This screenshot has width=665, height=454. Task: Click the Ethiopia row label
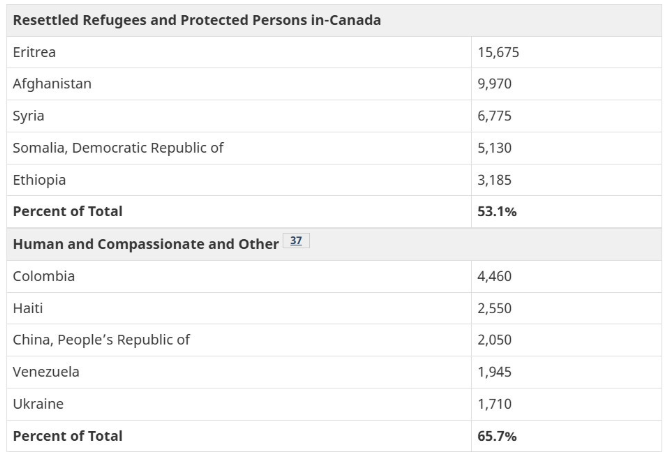coord(39,180)
